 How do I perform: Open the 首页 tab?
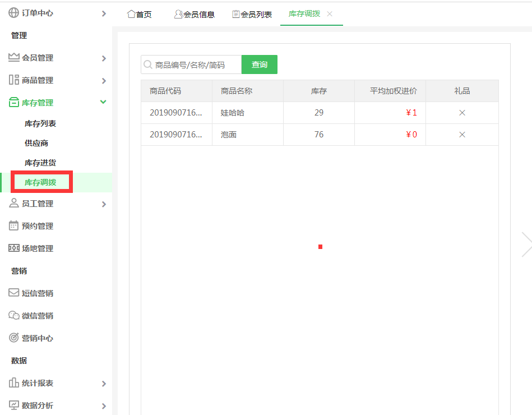(140, 15)
